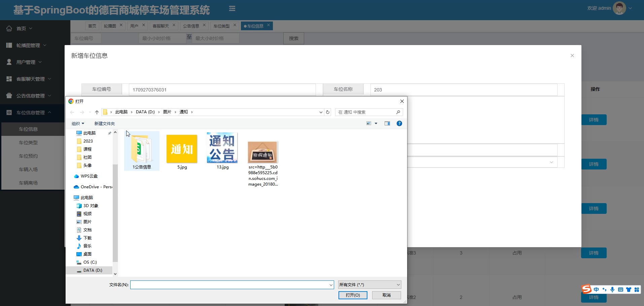The height and width of the screenshot is (306, 644).
Task: Switch to the 车位类型 tab
Action: click(221, 26)
